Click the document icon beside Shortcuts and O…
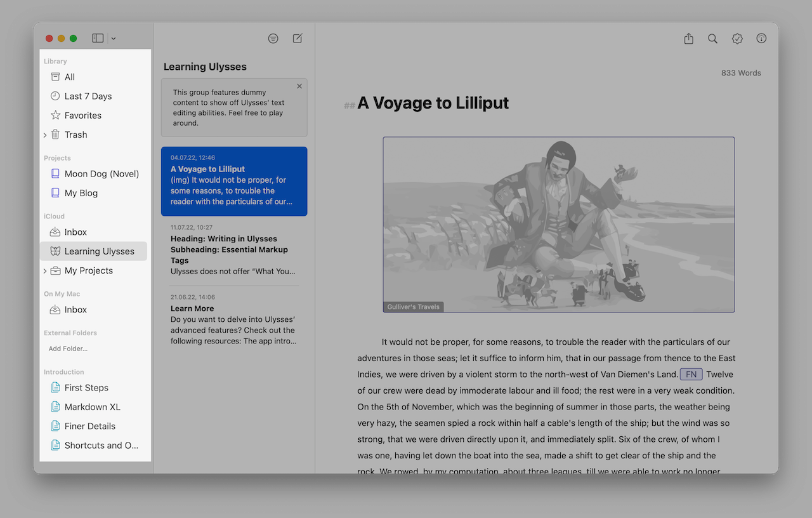 [x=55, y=446]
